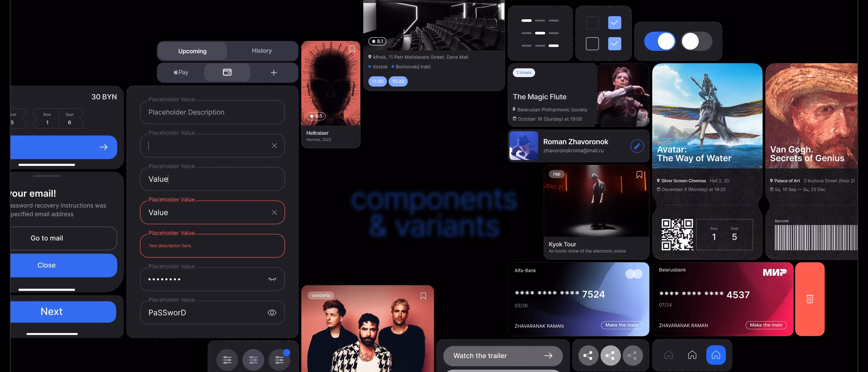The width and height of the screenshot is (868, 372).
Task: Click the 6.5 rating badge on Hellraiser
Action: (x=316, y=116)
